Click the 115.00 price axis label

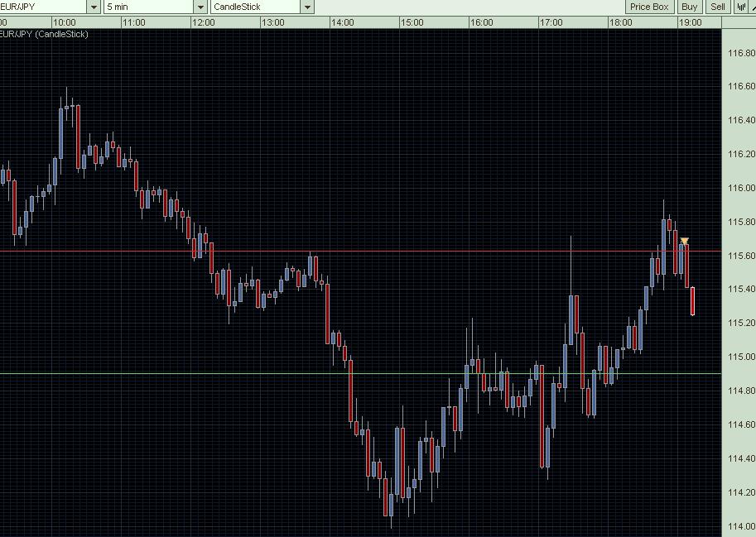click(x=741, y=357)
